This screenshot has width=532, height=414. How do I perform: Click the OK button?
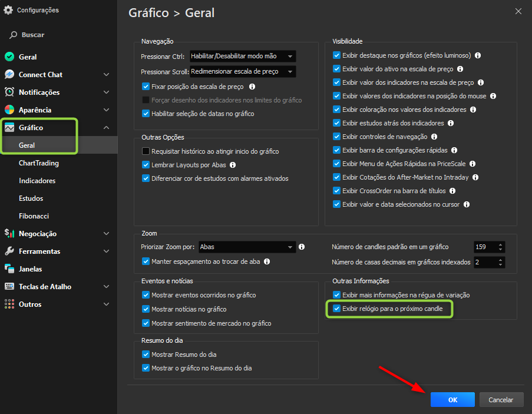coord(452,399)
